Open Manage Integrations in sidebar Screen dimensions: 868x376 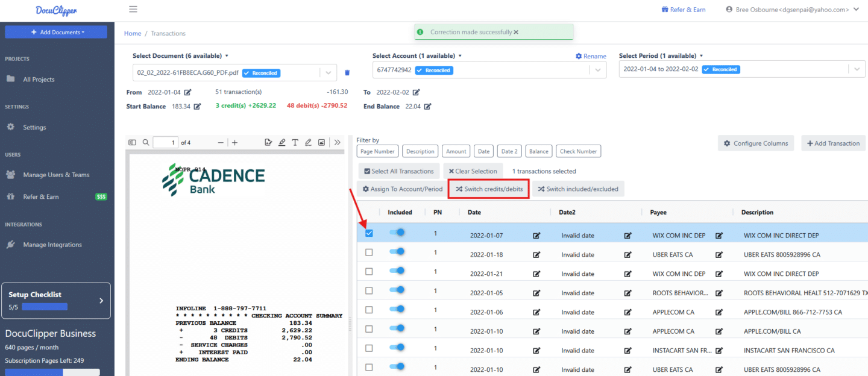tap(52, 245)
